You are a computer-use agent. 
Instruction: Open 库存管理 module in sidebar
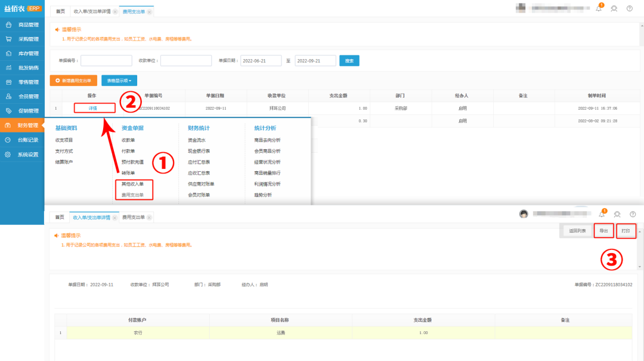point(27,54)
